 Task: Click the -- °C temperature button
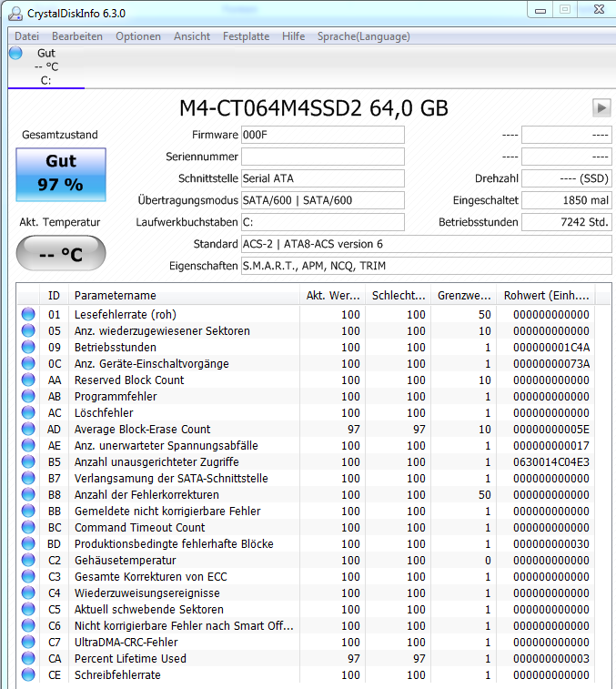61,254
